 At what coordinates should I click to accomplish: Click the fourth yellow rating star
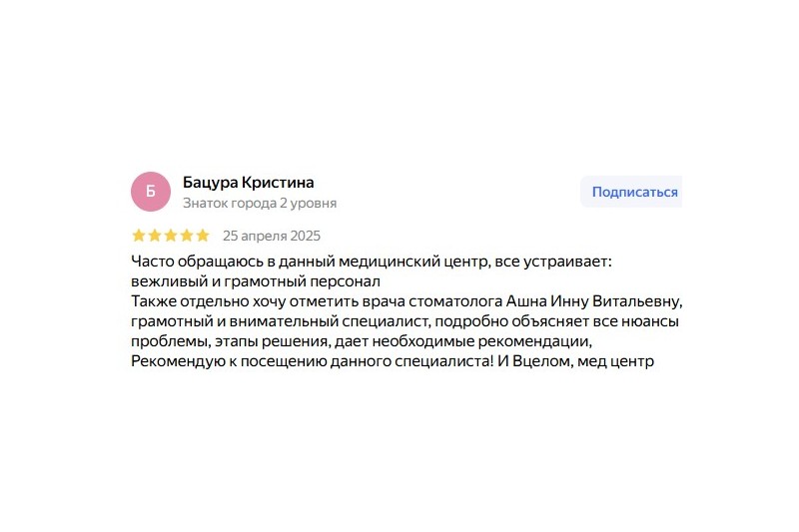coord(187,236)
